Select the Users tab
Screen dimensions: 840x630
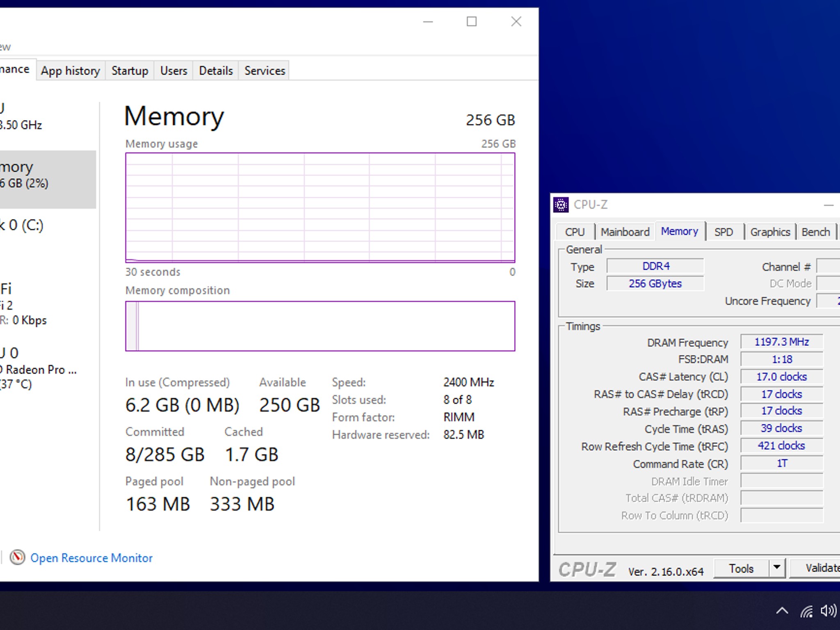tap(173, 71)
